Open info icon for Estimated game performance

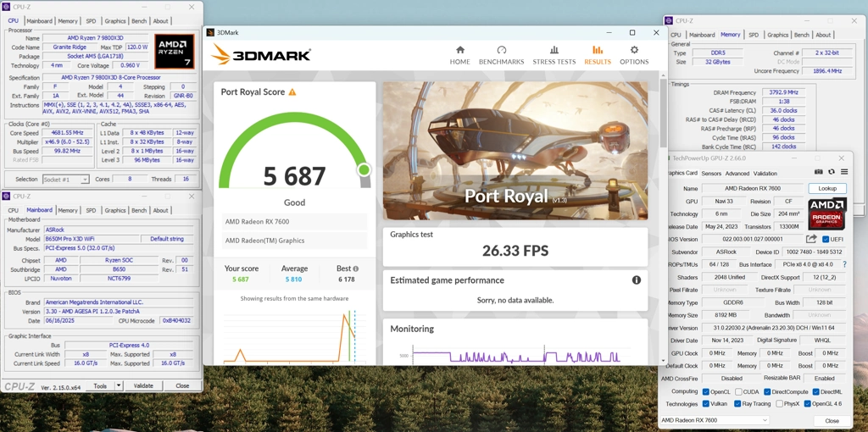click(636, 280)
